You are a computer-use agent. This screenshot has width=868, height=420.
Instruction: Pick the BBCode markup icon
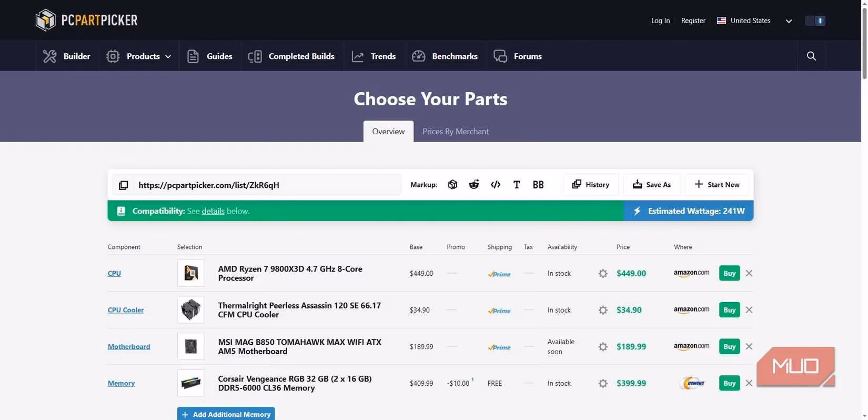pos(538,185)
